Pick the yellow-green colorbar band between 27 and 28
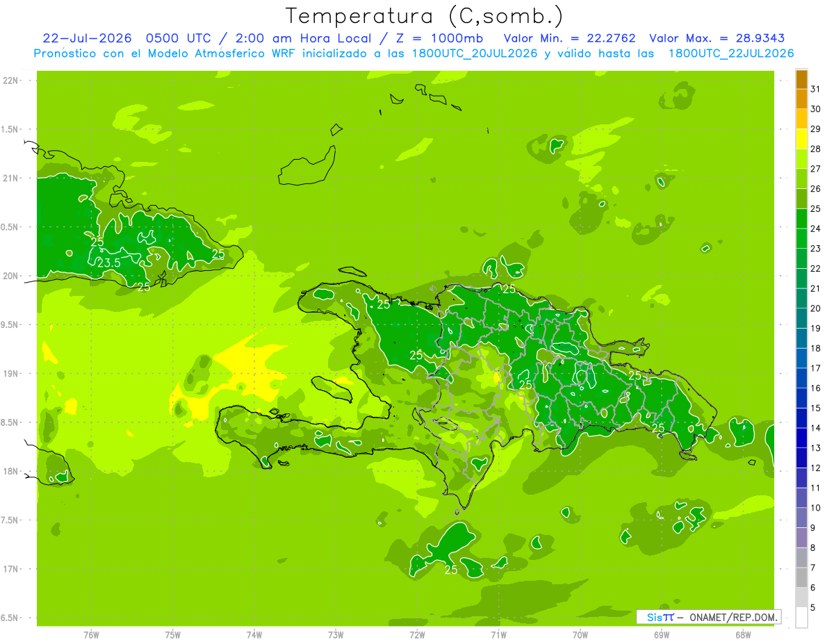 click(801, 159)
